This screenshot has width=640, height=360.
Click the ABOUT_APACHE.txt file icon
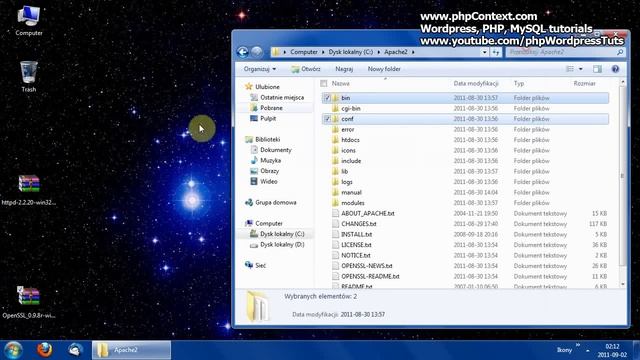coord(336,213)
